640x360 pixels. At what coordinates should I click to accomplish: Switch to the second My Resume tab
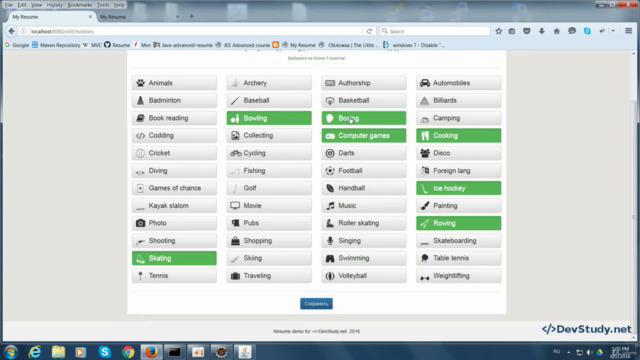click(x=139, y=17)
